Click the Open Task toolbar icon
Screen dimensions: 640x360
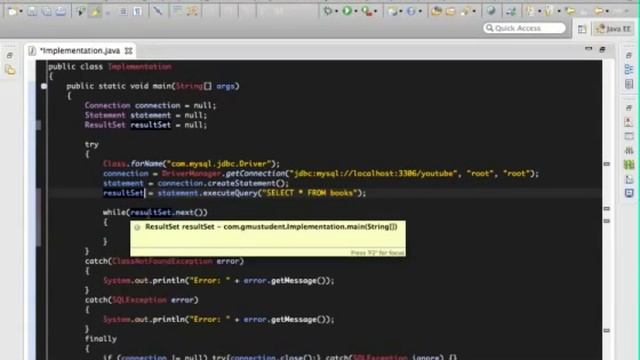(451, 11)
